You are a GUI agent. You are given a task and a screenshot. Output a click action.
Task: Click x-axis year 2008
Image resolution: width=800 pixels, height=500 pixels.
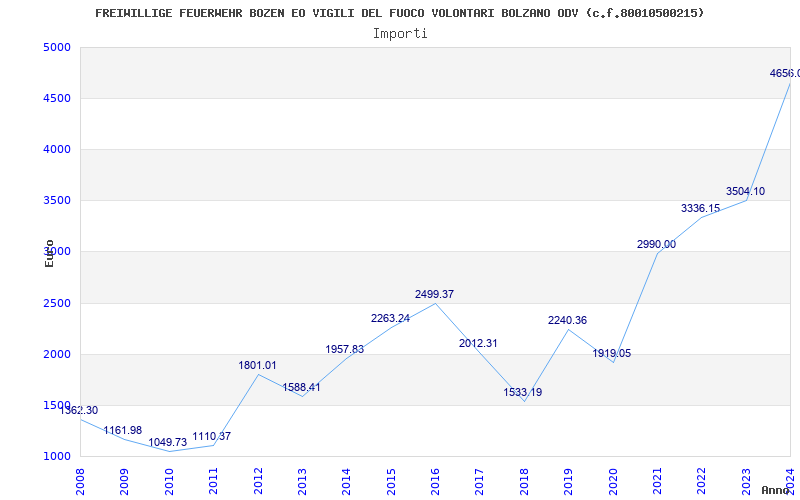[80, 481]
